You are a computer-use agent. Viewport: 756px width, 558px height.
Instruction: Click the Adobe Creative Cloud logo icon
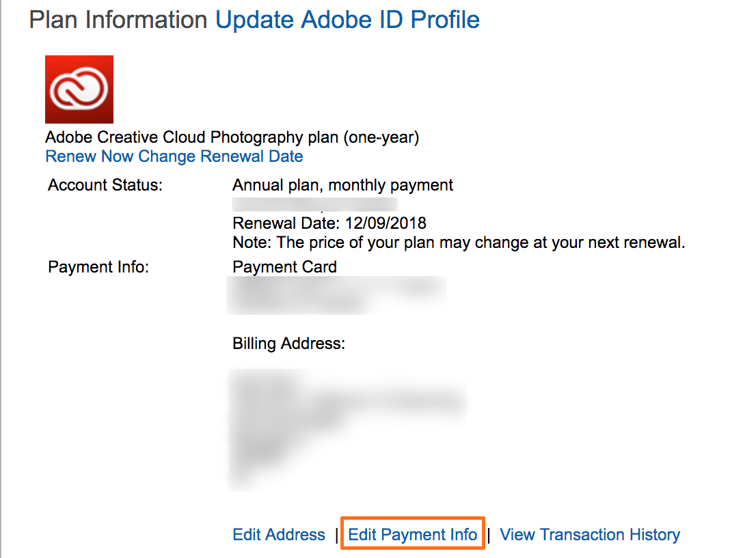(79, 89)
